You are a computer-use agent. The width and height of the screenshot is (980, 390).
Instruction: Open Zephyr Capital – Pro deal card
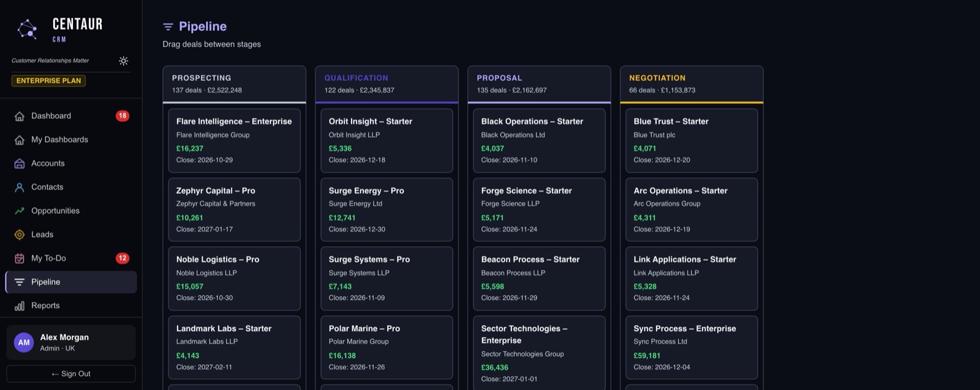pyautogui.click(x=235, y=209)
